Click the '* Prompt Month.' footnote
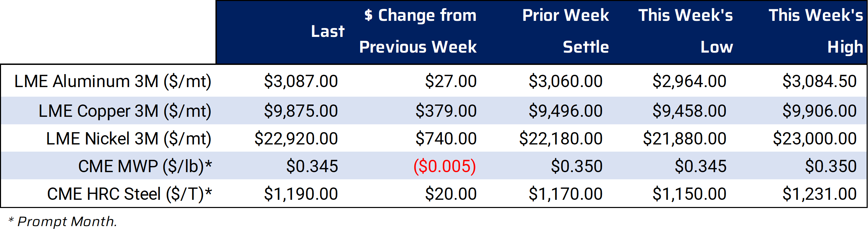The height and width of the screenshot is (236, 868). [x=63, y=222]
